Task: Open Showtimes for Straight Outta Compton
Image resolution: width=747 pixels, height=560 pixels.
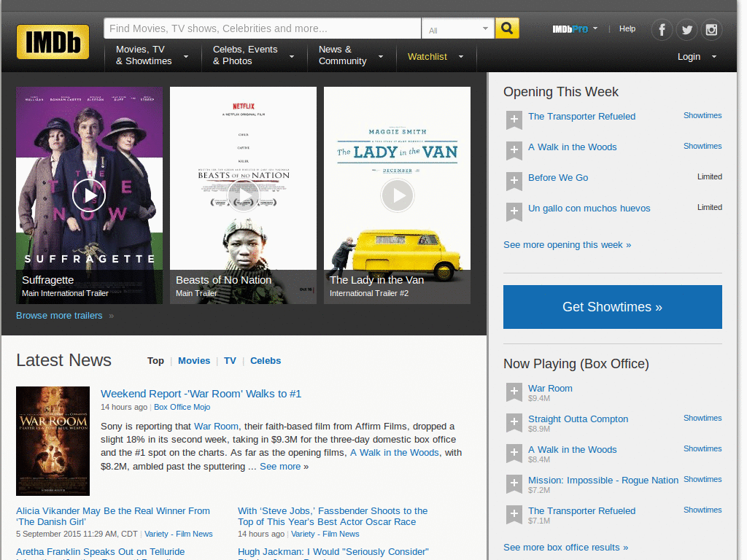Action: click(703, 418)
